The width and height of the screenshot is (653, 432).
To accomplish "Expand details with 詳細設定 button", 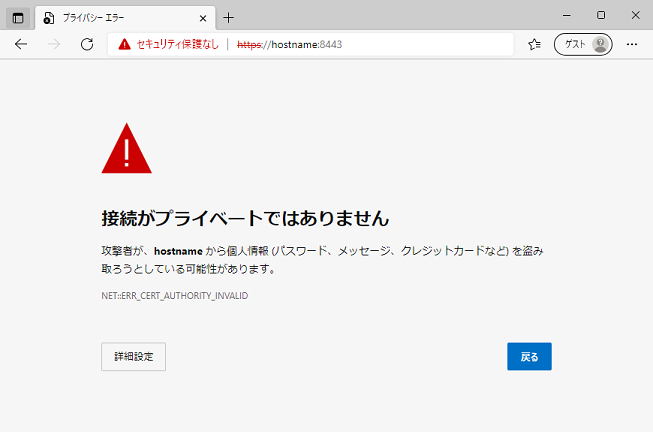I will (133, 357).
